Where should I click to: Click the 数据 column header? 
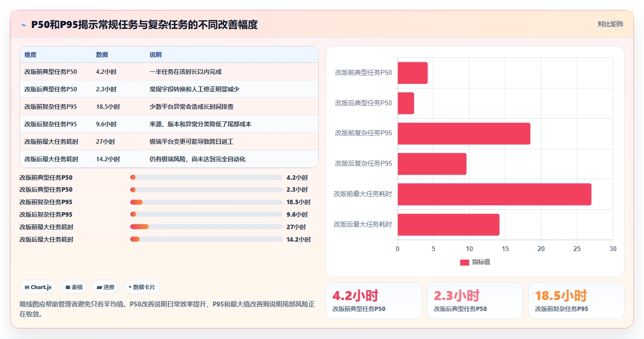(102, 55)
